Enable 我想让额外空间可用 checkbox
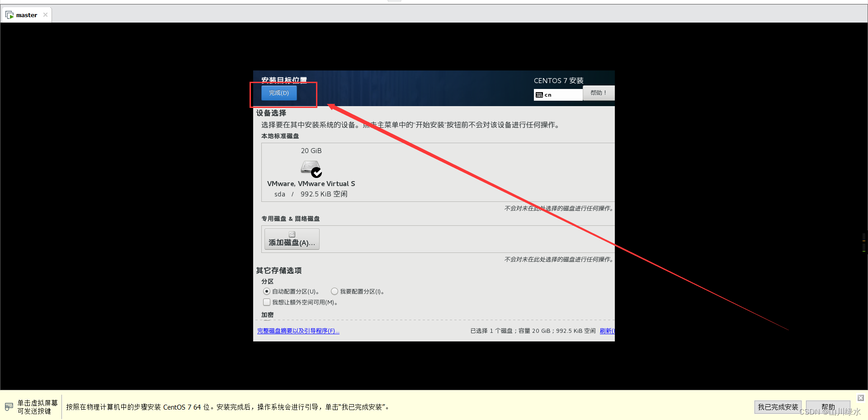Image resolution: width=868 pixels, height=420 pixels. click(267, 302)
